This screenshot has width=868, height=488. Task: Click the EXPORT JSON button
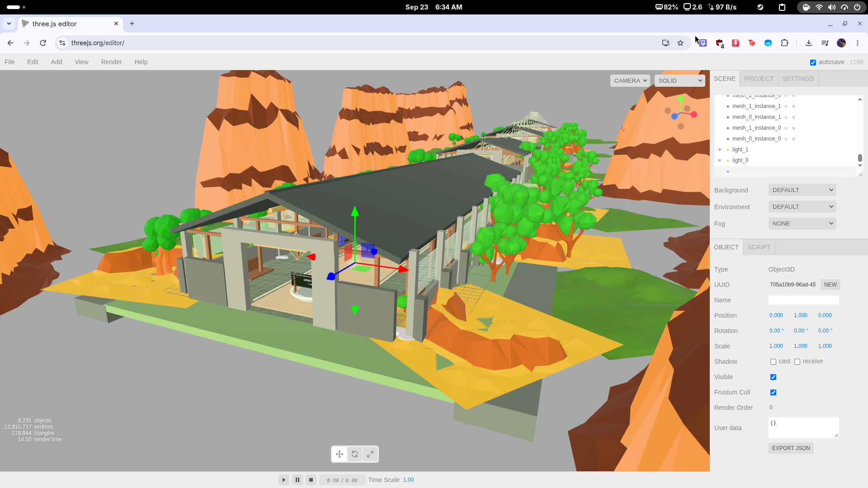(791, 448)
